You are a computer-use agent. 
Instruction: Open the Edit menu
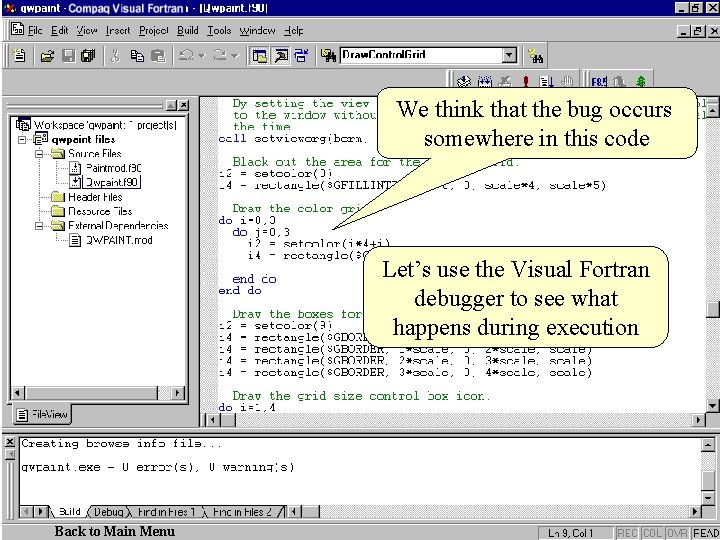tap(59, 30)
